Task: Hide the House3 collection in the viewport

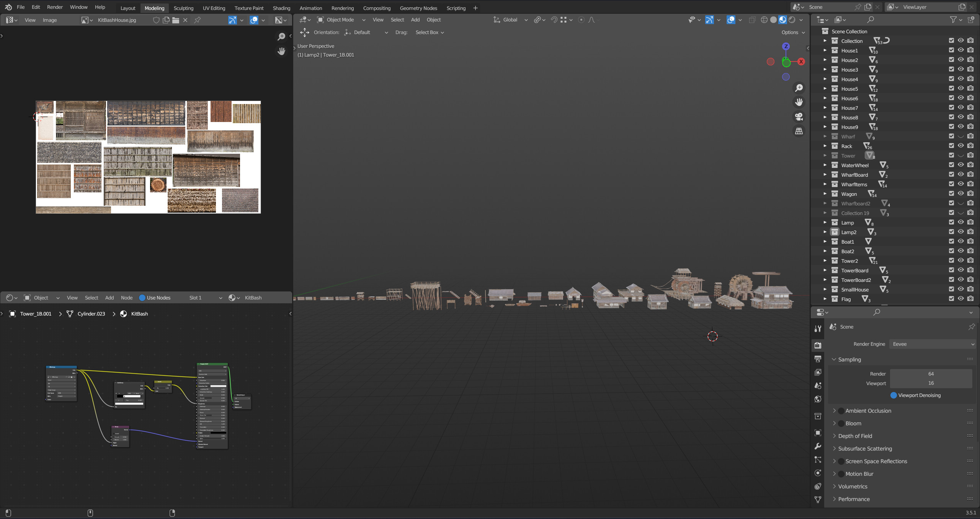Action: click(x=961, y=69)
